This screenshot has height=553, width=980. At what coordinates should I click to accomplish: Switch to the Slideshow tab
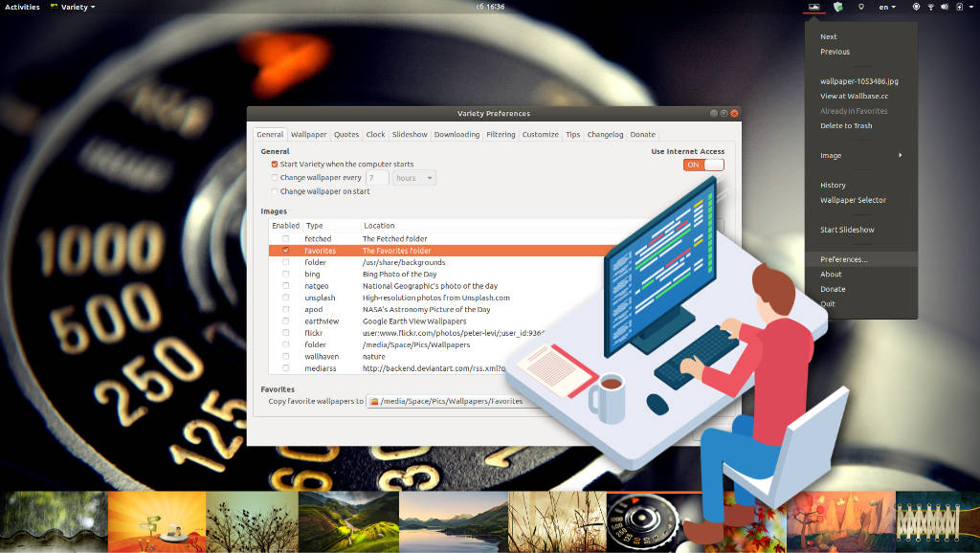[410, 134]
